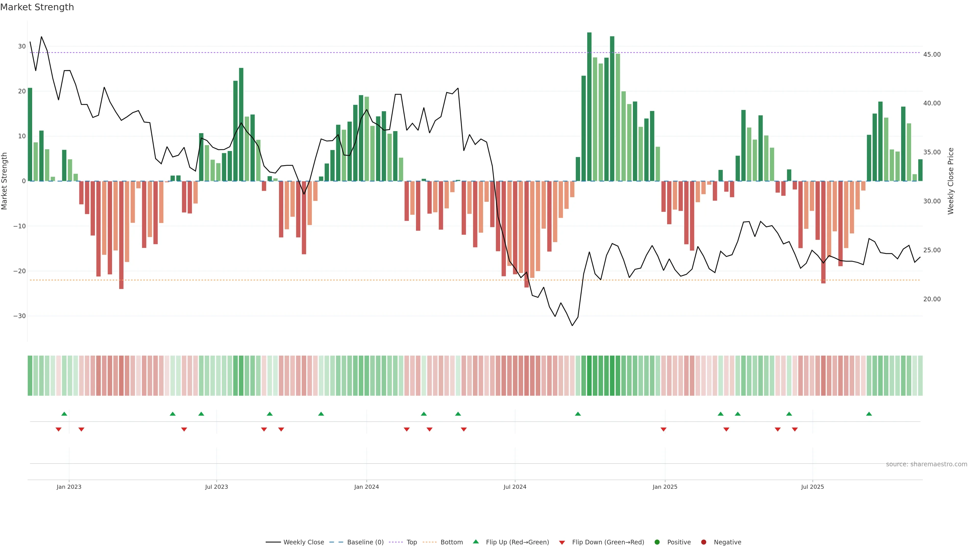Viewport: 980px width, 551px height.
Task: Click the green flip-up marker near Sep 2024
Action: coord(578,414)
